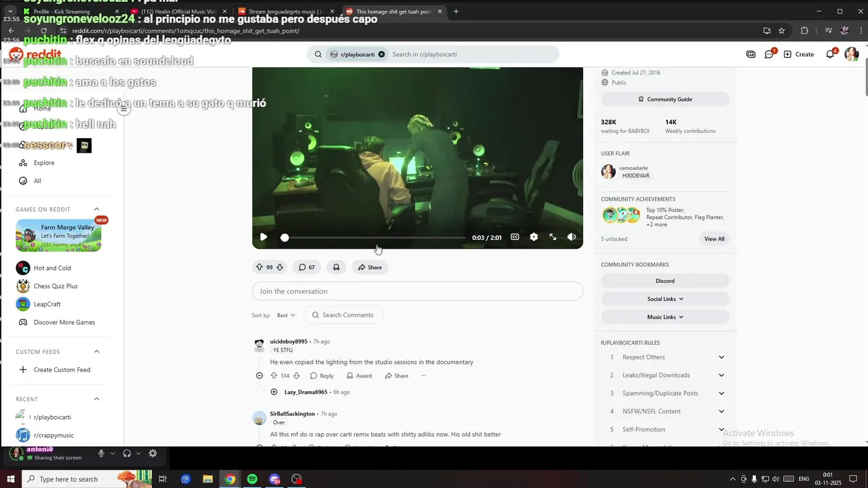Open Reddit chat messages
868x488 pixels.
(x=770, y=54)
